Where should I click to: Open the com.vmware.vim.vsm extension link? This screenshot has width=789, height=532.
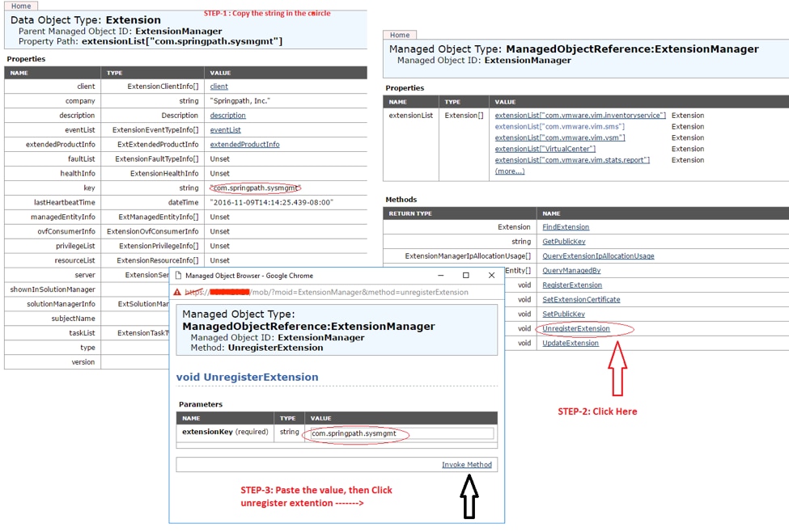click(560, 137)
